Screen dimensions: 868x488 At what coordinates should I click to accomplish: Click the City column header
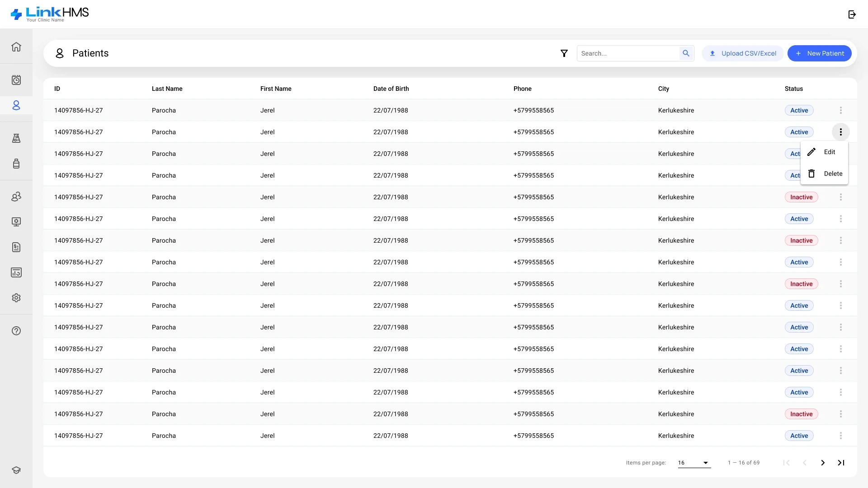point(664,89)
